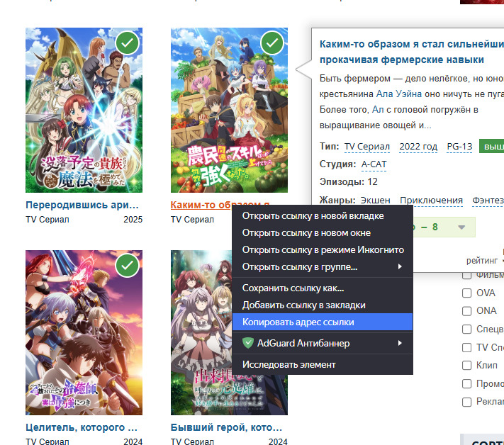The image size is (504, 445).
Task: Tick the ONA checkbox
Action: click(467, 310)
